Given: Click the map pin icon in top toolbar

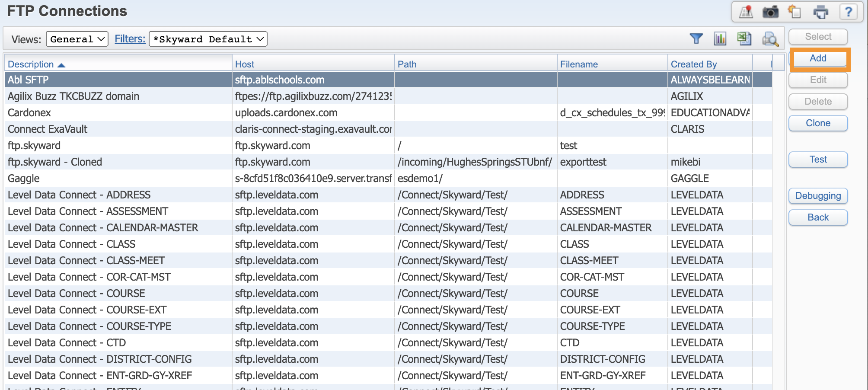Looking at the screenshot, I should pyautogui.click(x=746, y=12).
